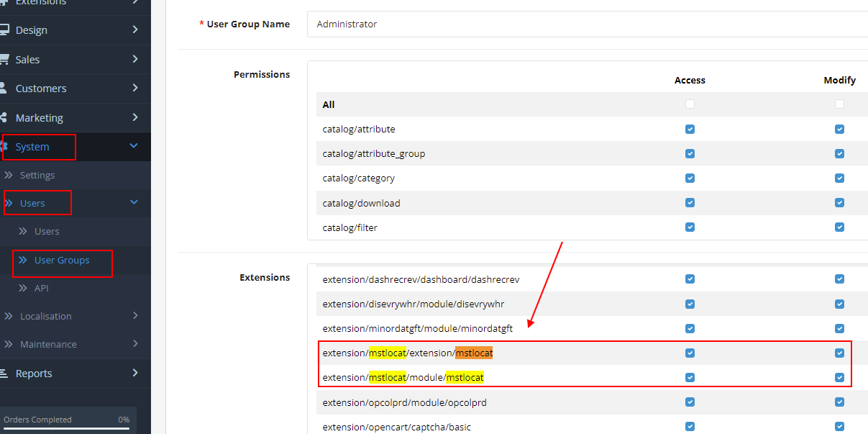Open the Localisation menu label
The height and width of the screenshot is (434, 868).
tap(46, 316)
